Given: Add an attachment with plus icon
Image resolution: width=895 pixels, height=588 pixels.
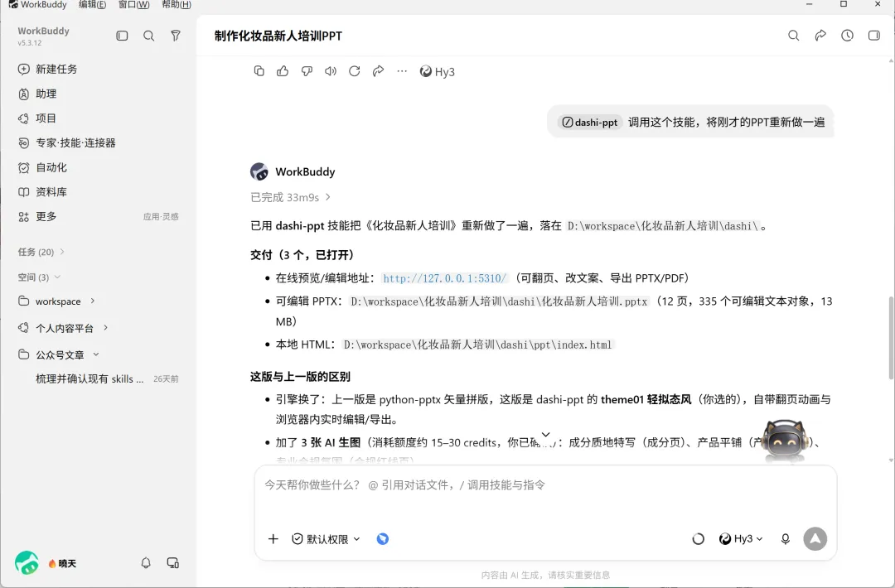Looking at the screenshot, I should coord(273,539).
